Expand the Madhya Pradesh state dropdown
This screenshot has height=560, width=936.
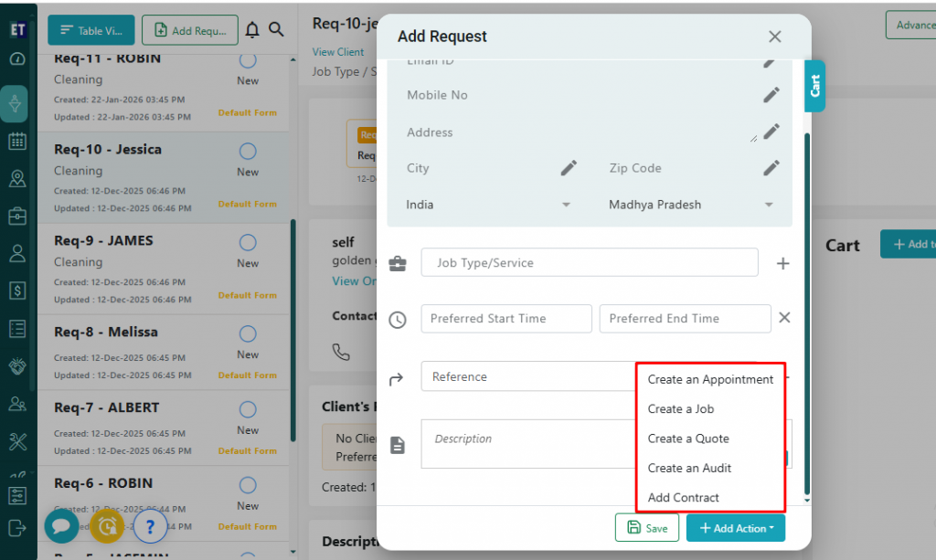[769, 205]
